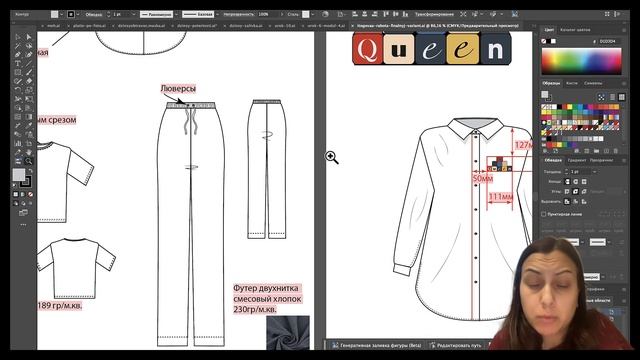
Task: Select the round join corner option
Action: click(576, 191)
